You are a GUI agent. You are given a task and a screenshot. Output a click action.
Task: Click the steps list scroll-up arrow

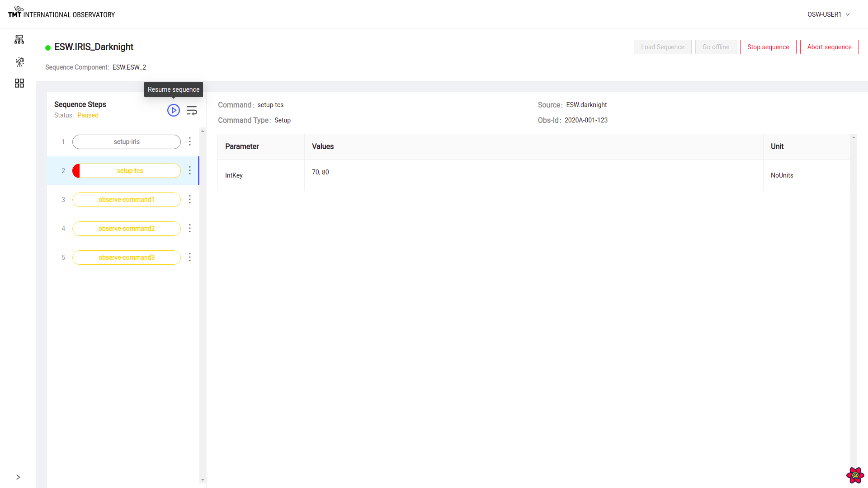coord(203,131)
